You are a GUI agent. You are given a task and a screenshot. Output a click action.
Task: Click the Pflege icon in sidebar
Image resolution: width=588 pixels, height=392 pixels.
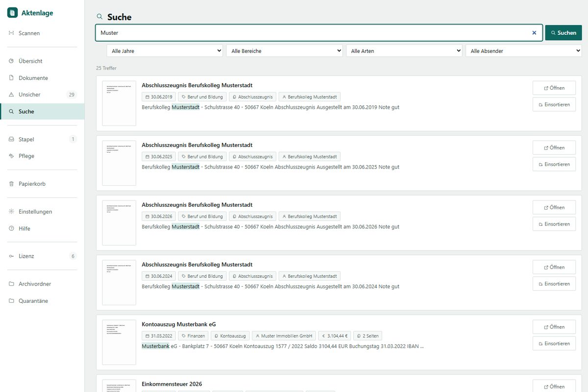(x=11, y=156)
